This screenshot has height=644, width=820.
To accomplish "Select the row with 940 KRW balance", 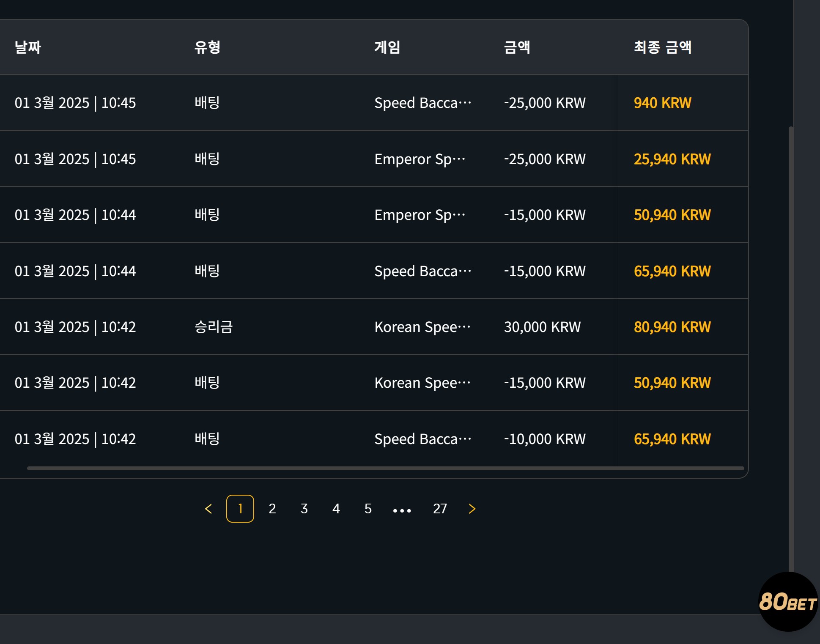I will pyautogui.click(x=374, y=103).
